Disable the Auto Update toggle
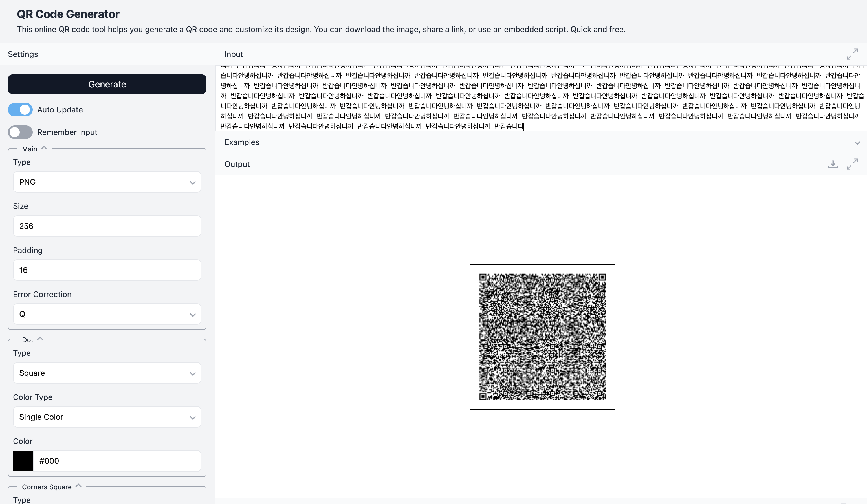The image size is (867, 504). coord(20,110)
